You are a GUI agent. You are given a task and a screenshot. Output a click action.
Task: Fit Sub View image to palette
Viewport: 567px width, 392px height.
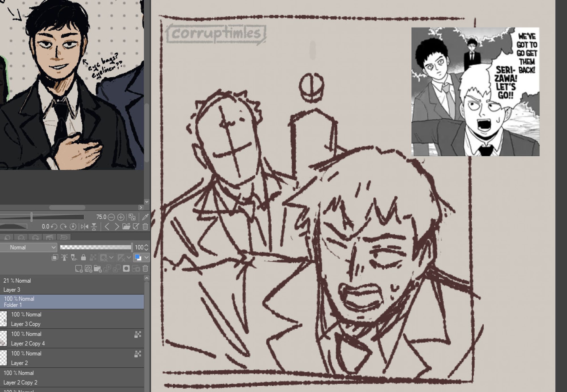pos(132,217)
